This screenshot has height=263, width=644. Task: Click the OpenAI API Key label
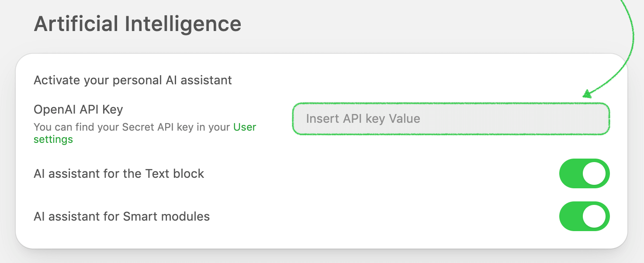tap(78, 109)
